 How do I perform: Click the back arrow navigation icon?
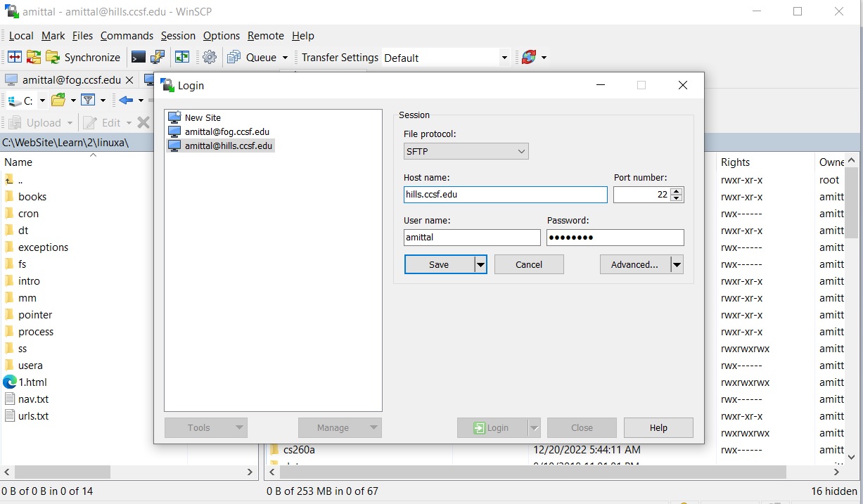pyautogui.click(x=126, y=101)
